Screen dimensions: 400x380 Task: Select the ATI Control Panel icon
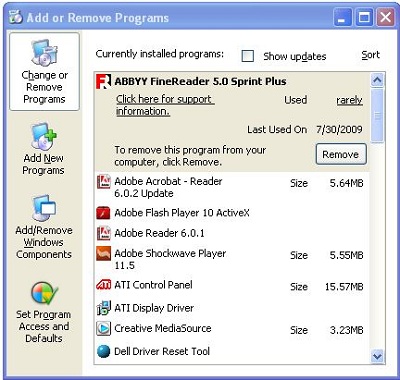pyautogui.click(x=103, y=285)
